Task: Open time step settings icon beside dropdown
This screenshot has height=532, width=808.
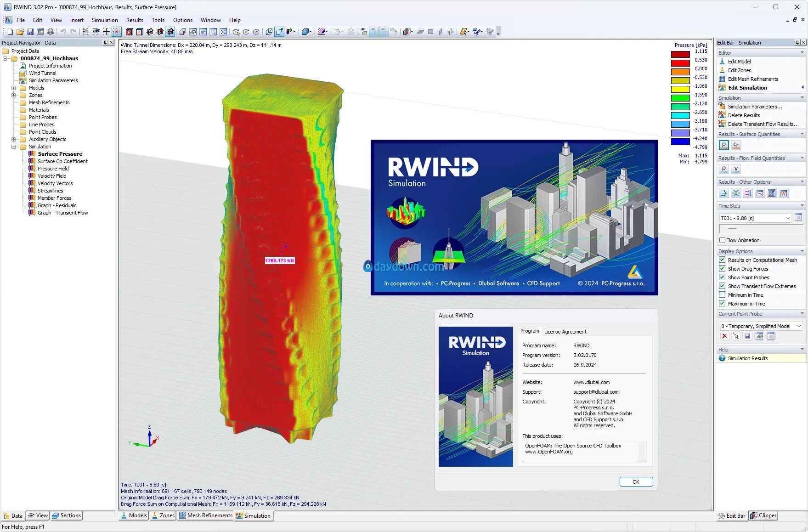Action: pos(798,218)
